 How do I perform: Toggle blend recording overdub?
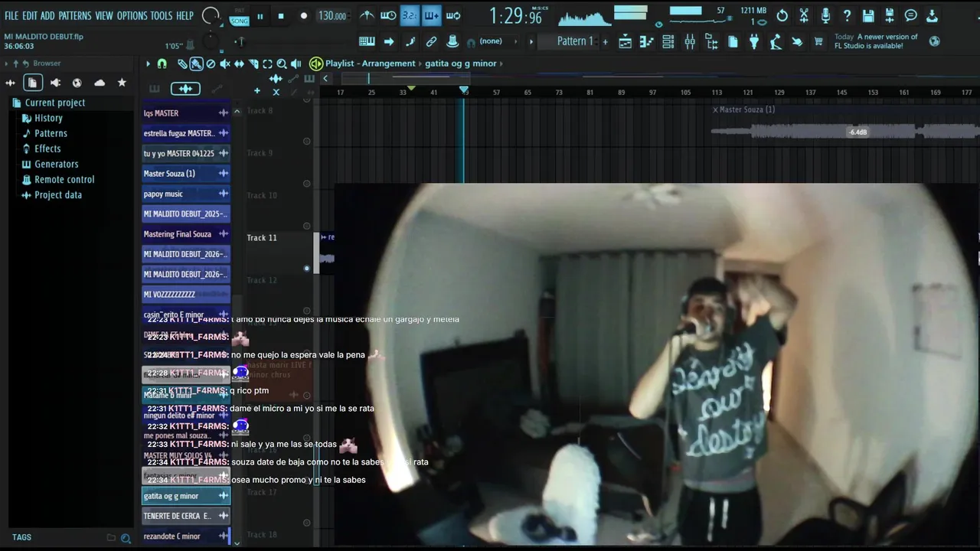(431, 15)
